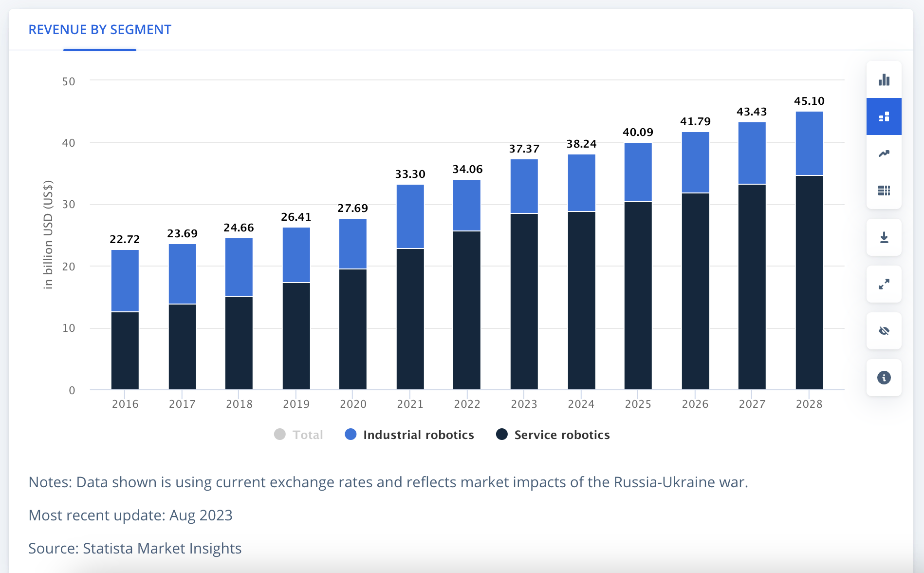Toggle the Industrial robotics legend series
This screenshot has height=573, width=924.
(x=409, y=435)
